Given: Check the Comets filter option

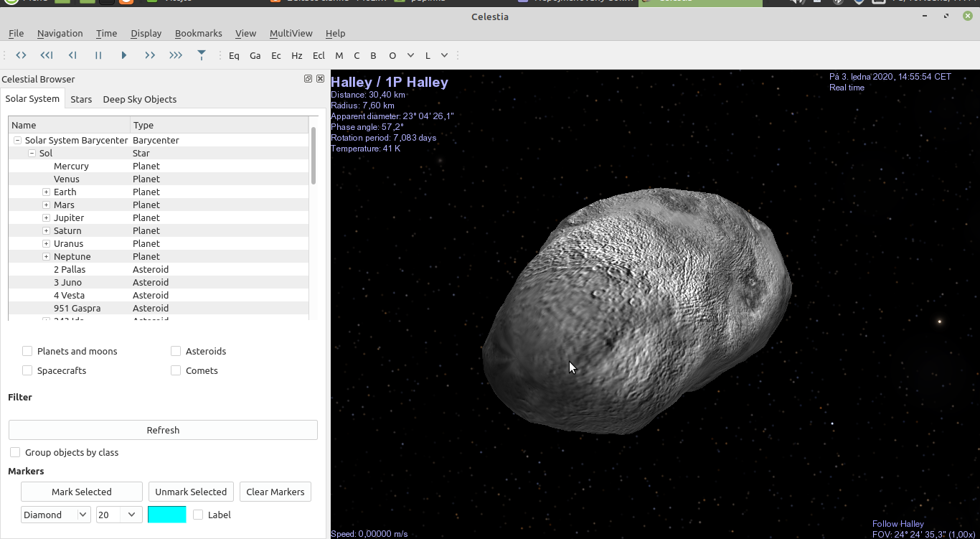Looking at the screenshot, I should [x=176, y=370].
